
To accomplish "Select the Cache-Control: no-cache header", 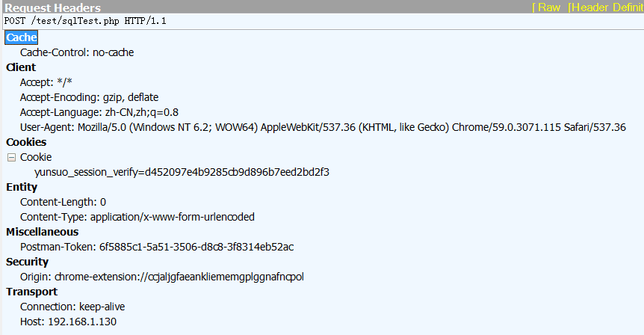I will click(x=77, y=52).
